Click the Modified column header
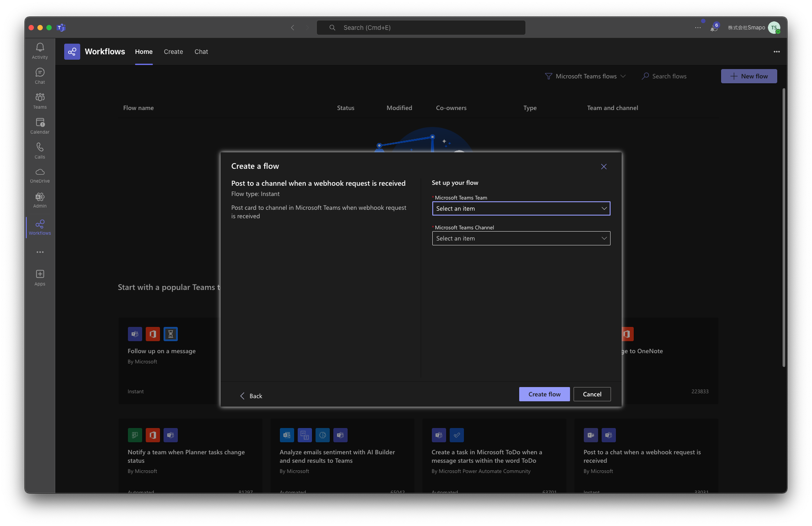Image resolution: width=812 pixels, height=526 pixels. (399, 108)
